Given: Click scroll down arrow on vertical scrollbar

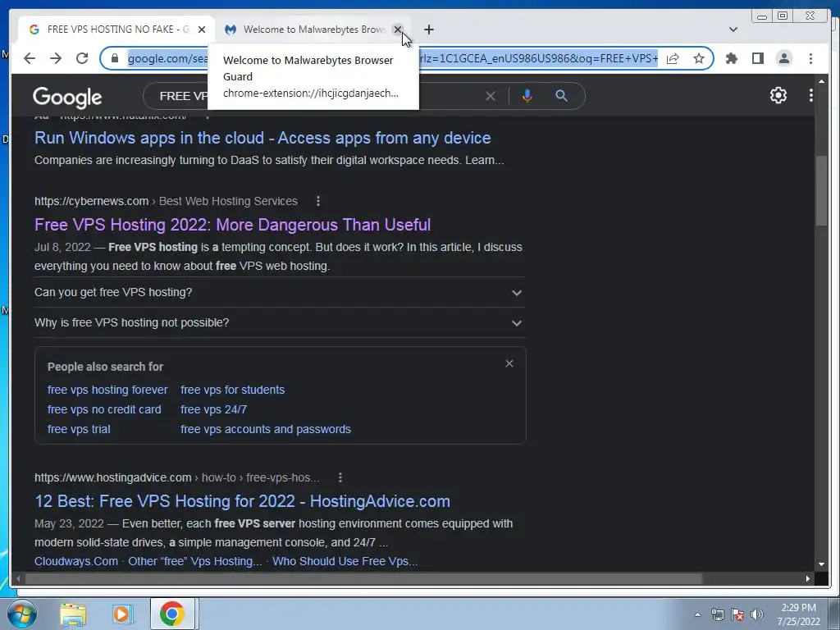Looking at the screenshot, I should click(821, 564).
